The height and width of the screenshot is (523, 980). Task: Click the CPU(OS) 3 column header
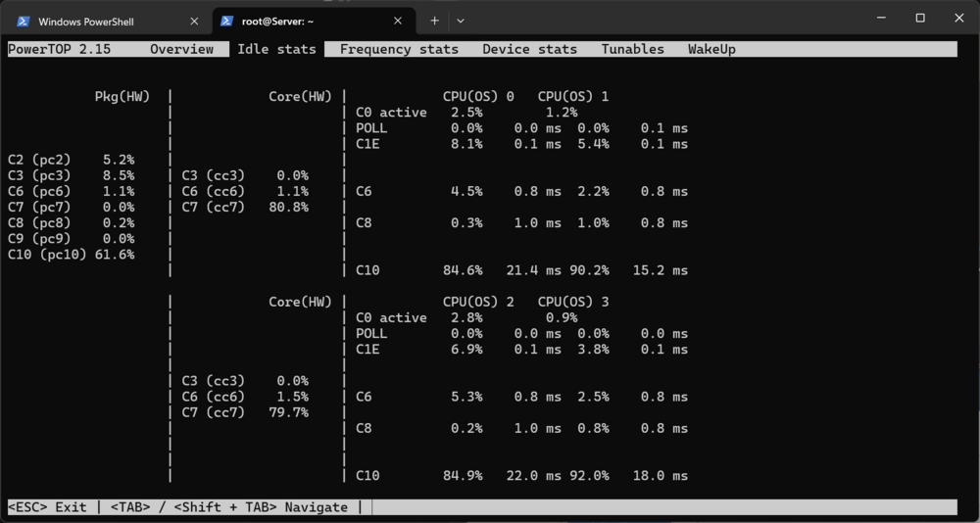(573, 302)
